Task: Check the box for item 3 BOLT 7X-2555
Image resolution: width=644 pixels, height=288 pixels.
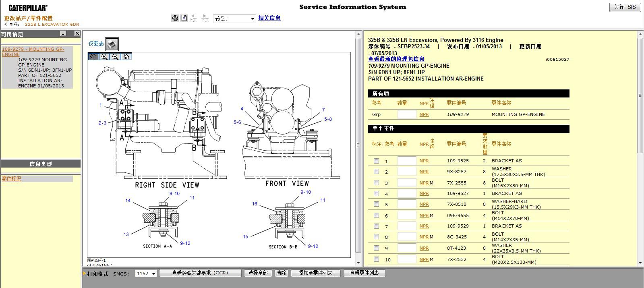Action: pos(376,182)
